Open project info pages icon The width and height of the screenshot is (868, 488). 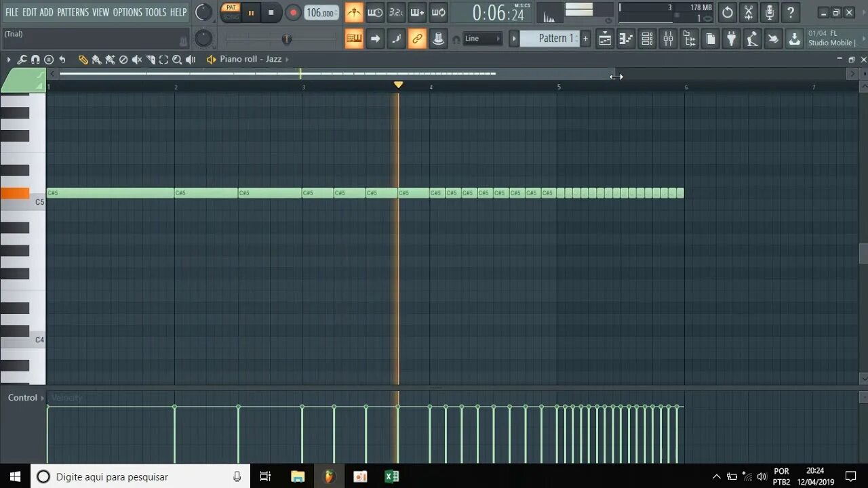point(710,39)
